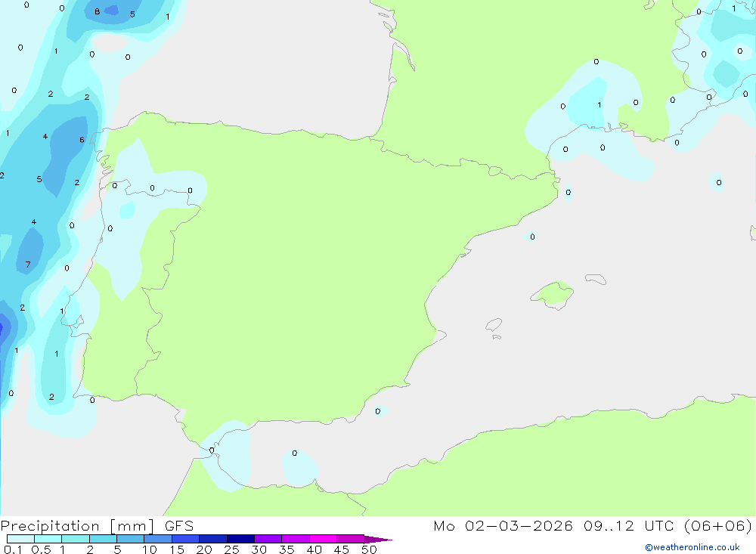
Task: Click the Ibiza island outline
Action: (494, 325)
